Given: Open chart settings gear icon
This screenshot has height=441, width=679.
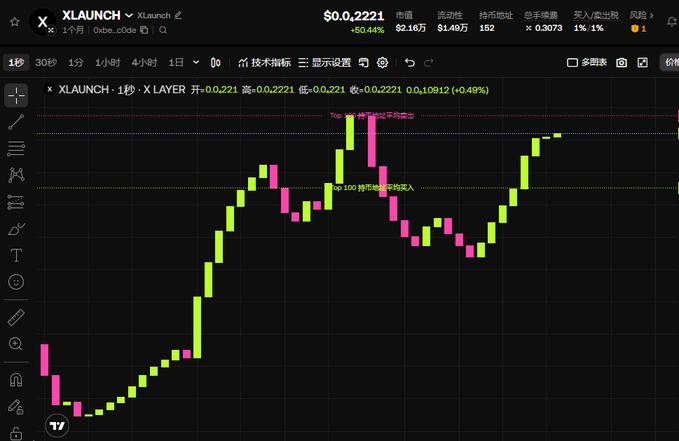Looking at the screenshot, I should [x=382, y=62].
